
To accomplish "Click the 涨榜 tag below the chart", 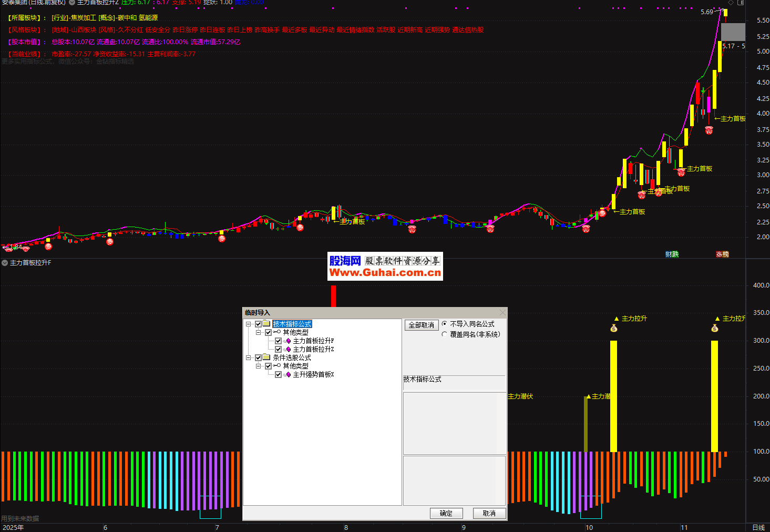I will click(722, 254).
